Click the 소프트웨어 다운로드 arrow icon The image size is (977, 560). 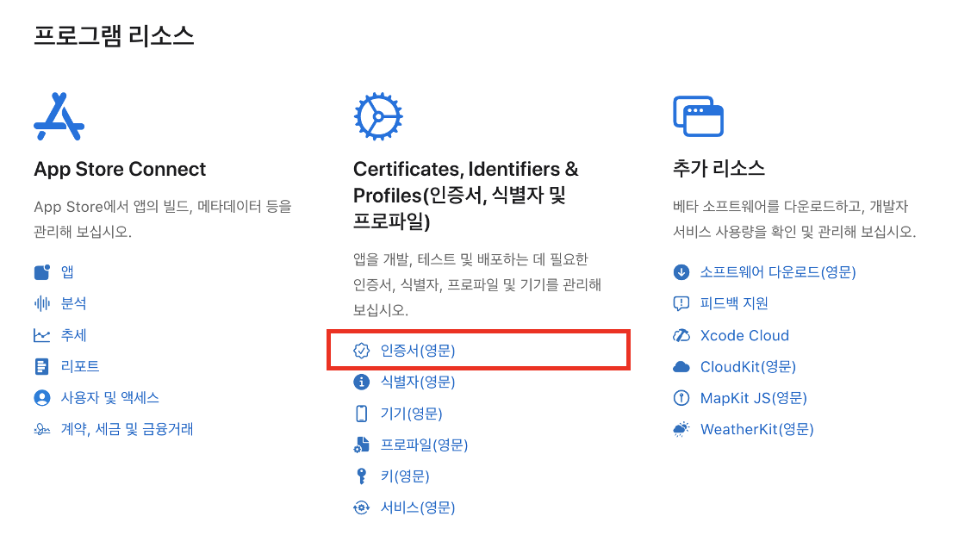[681, 272]
